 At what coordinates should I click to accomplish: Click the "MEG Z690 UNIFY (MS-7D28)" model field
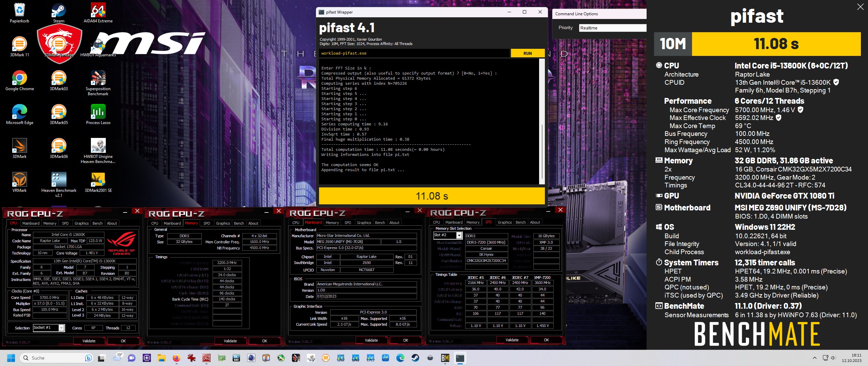point(349,242)
